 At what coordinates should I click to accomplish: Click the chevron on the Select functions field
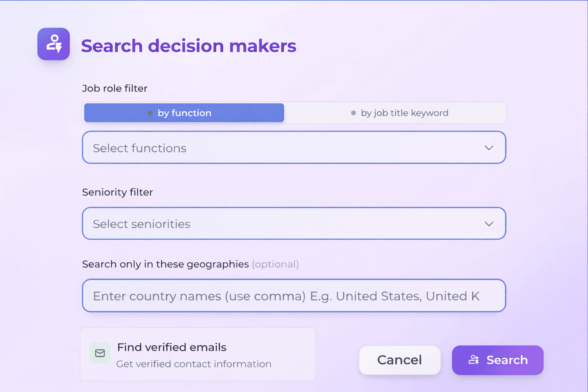(x=489, y=148)
